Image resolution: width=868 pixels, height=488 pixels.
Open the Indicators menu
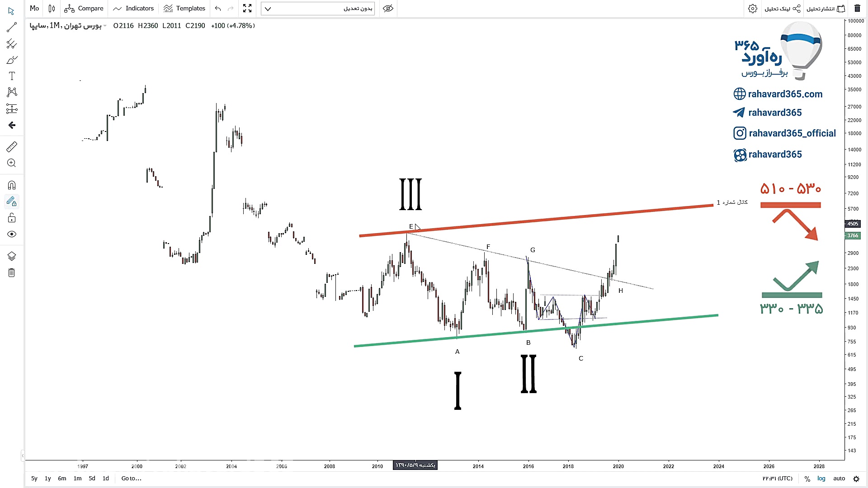134,8
